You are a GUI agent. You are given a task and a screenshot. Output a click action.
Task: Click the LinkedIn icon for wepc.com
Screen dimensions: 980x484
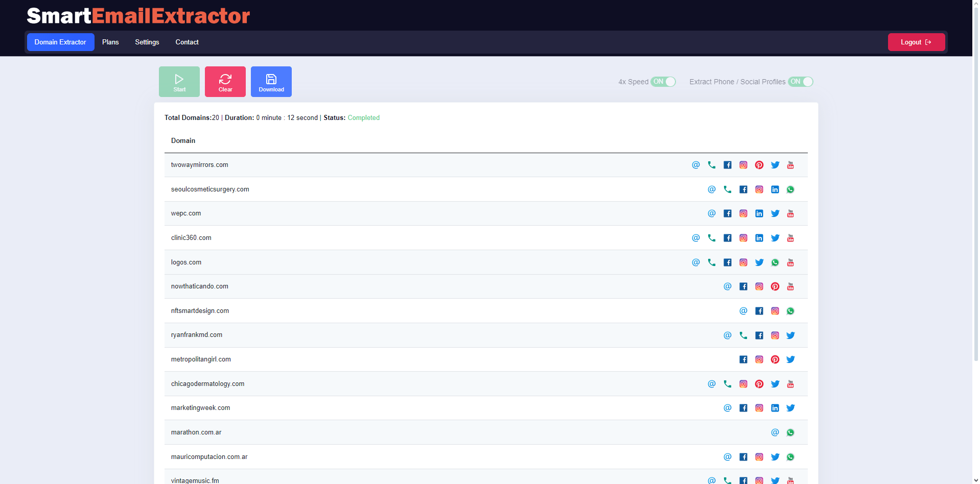click(759, 213)
